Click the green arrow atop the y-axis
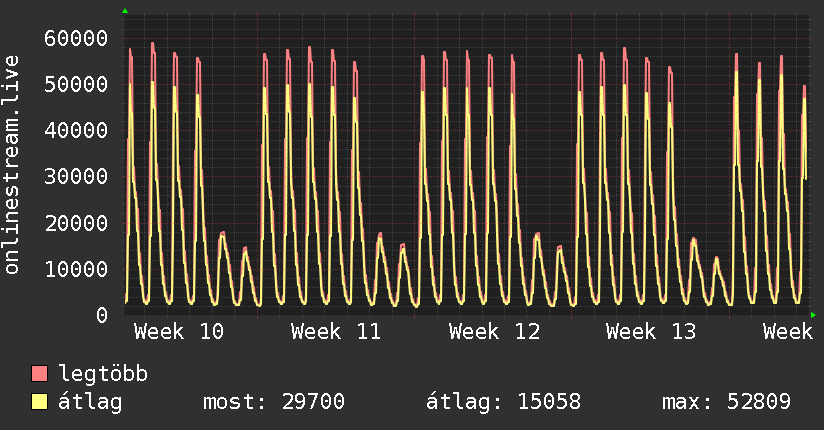This screenshot has height=430, width=824. (125, 11)
